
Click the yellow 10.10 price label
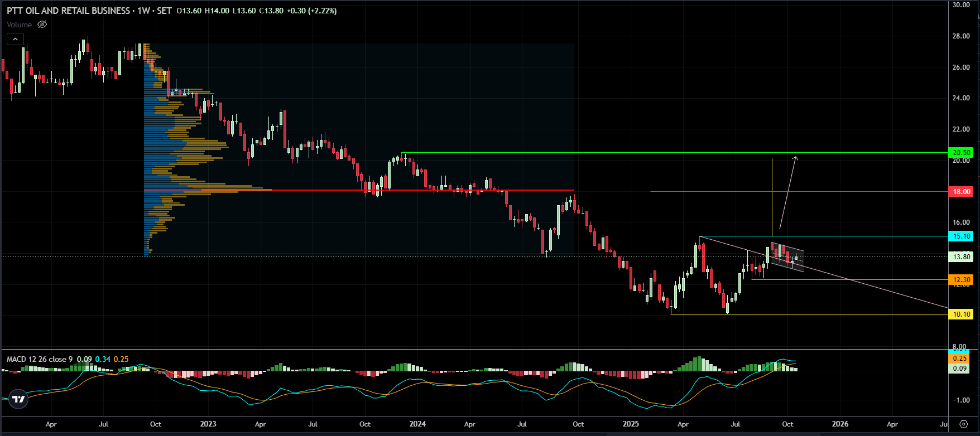pyautogui.click(x=961, y=314)
